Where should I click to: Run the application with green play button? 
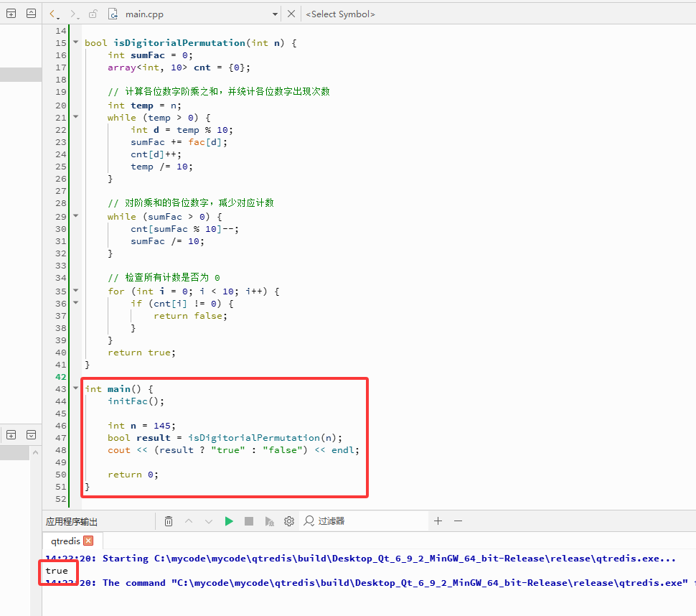click(229, 521)
